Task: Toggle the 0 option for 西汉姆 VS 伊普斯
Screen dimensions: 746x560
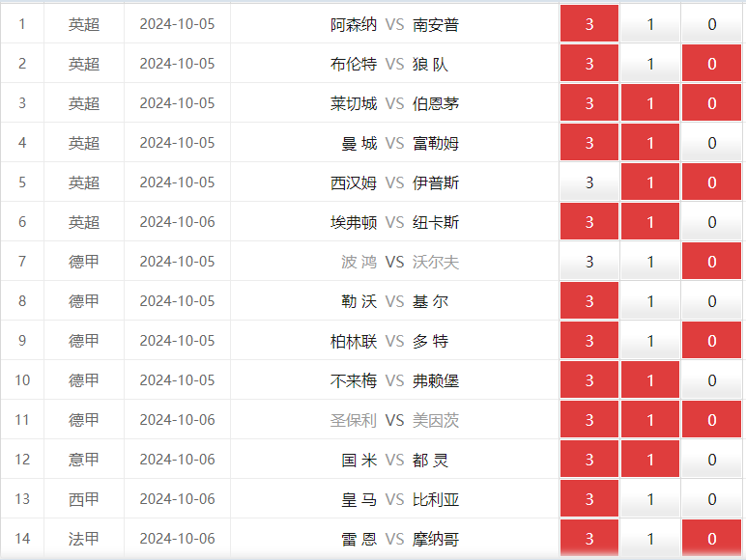Action: 711,182
